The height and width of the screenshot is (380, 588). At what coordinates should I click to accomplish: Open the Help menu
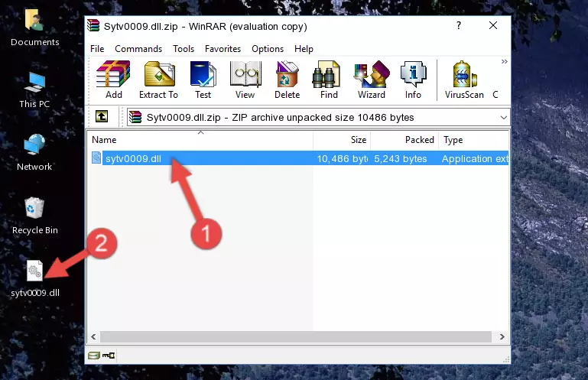tap(304, 49)
